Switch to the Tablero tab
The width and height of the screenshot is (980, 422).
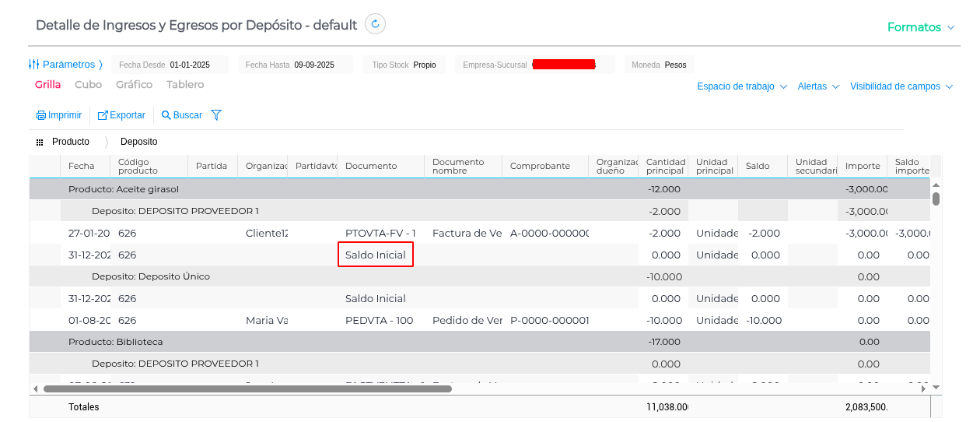(x=185, y=85)
